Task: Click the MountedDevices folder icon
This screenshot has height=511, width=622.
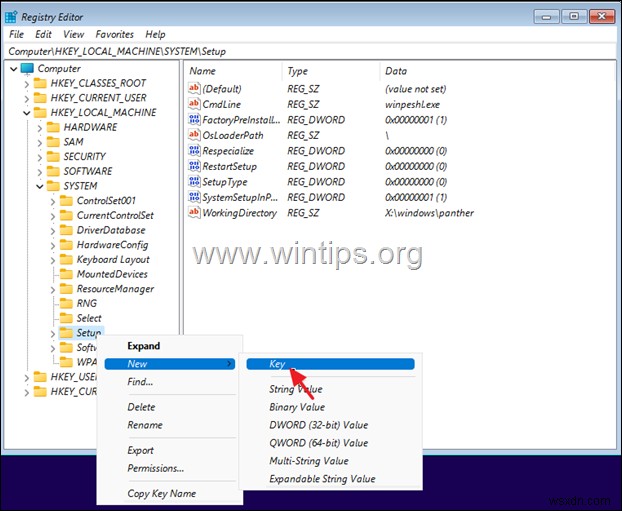Action: [66, 274]
